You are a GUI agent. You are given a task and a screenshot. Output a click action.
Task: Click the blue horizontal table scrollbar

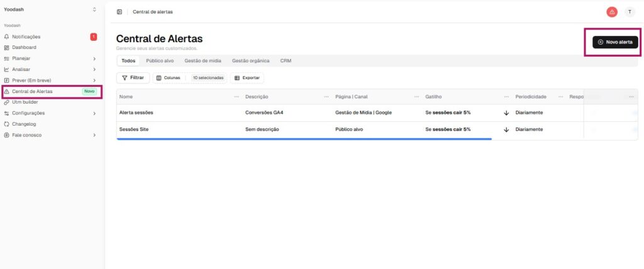point(304,139)
